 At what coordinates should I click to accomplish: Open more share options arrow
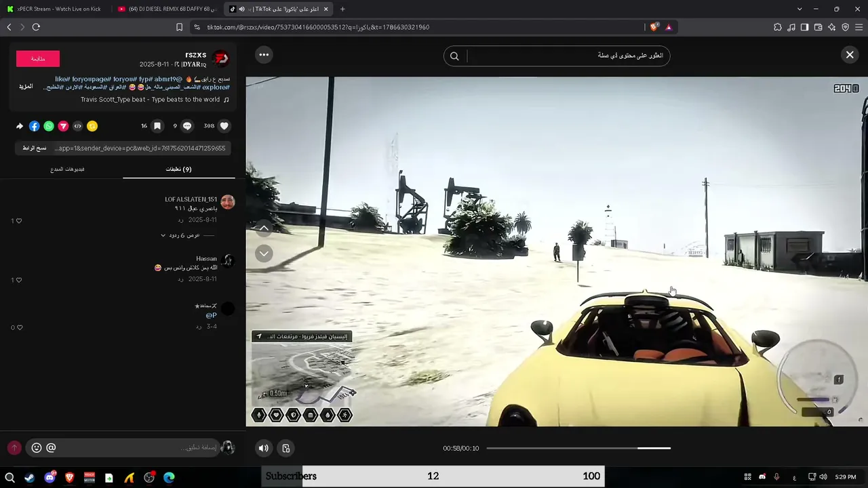tap(20, 126)
